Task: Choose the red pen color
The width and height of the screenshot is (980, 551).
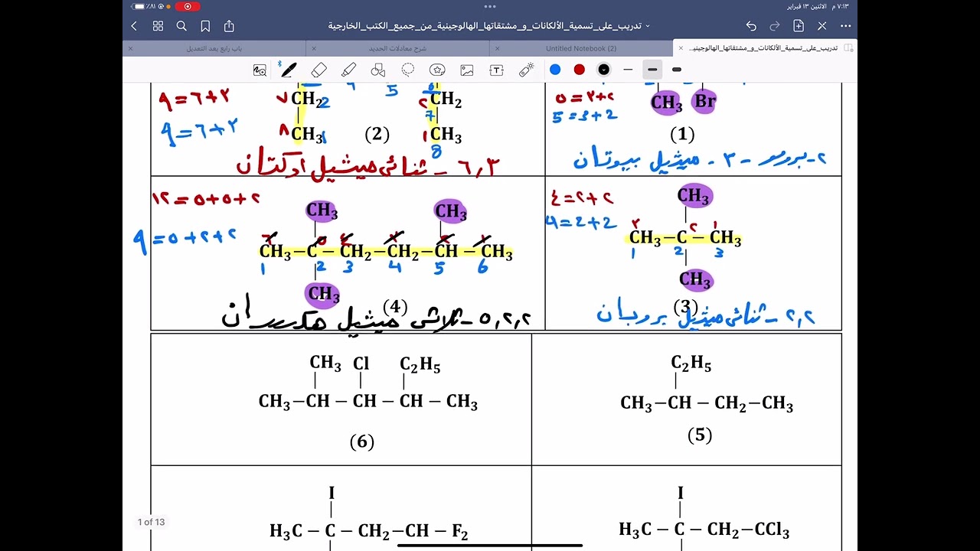Action: click(580, 70)
